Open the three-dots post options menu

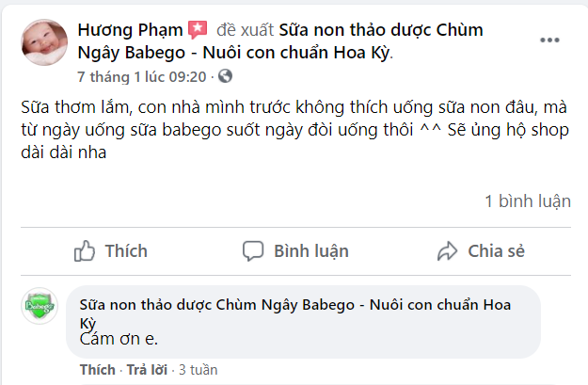(x=550, y=41)
